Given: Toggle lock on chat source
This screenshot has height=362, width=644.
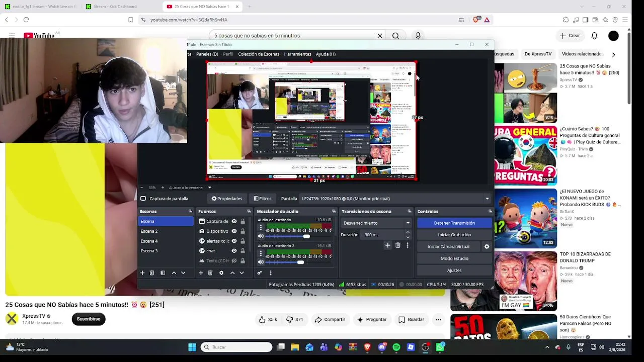Looking at the screenshot, I should pyautogui.click(x=243, y=251).
